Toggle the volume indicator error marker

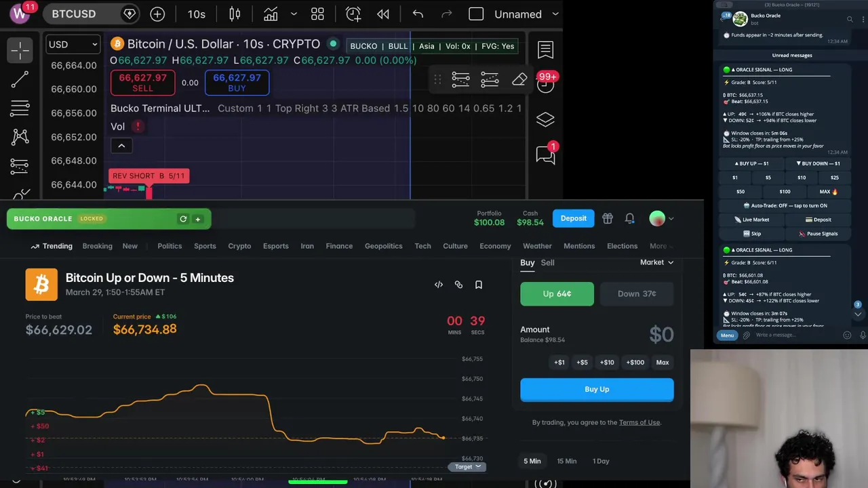[138, 126]
